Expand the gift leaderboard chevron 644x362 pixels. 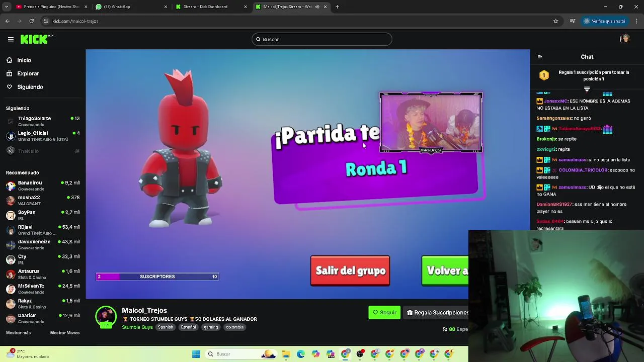pyautogui.click(x=587, y=89)
